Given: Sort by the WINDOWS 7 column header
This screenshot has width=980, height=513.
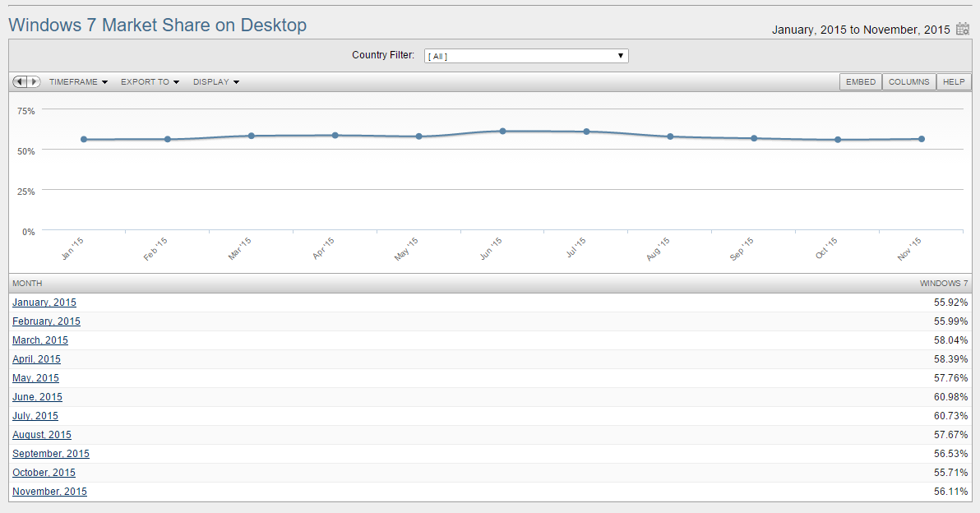Looking at the screenshot, I should click(944, 284).
